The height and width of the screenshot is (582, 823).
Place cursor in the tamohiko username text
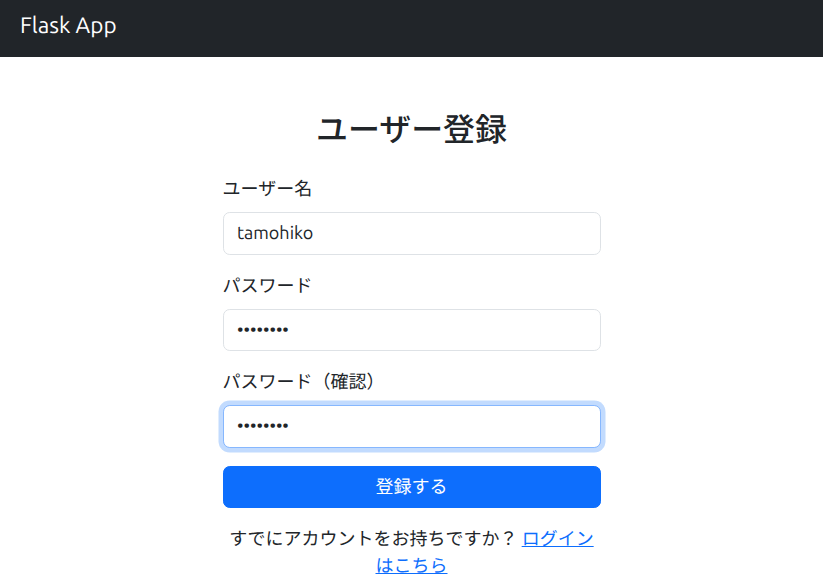(x=275, y=234)
